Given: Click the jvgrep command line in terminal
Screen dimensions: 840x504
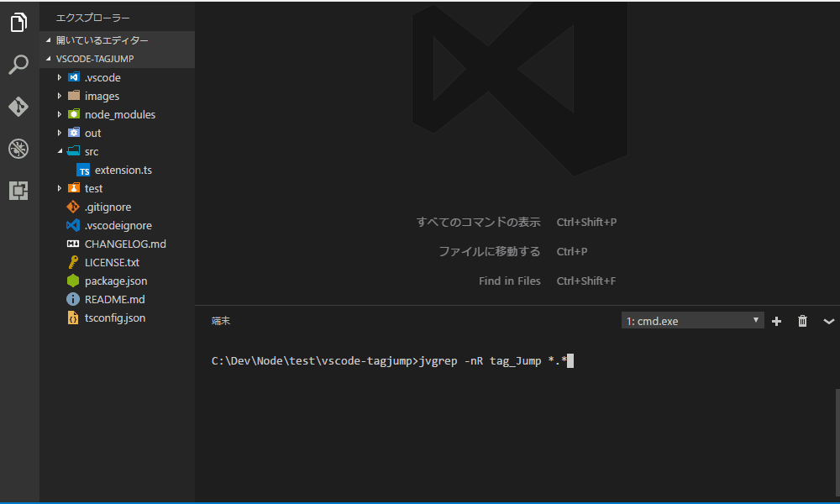Looking at the screenshot, I should pyautogui.click(x=392, y=361).
